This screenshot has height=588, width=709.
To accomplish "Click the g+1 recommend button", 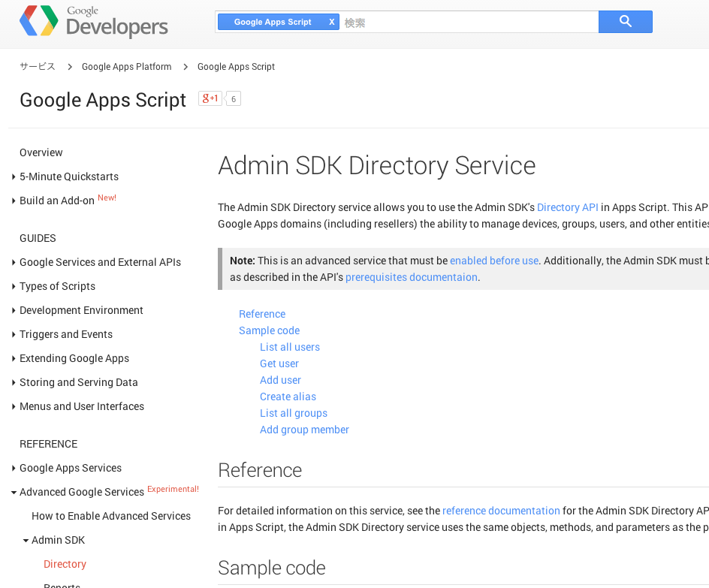I will pos(210,98).
